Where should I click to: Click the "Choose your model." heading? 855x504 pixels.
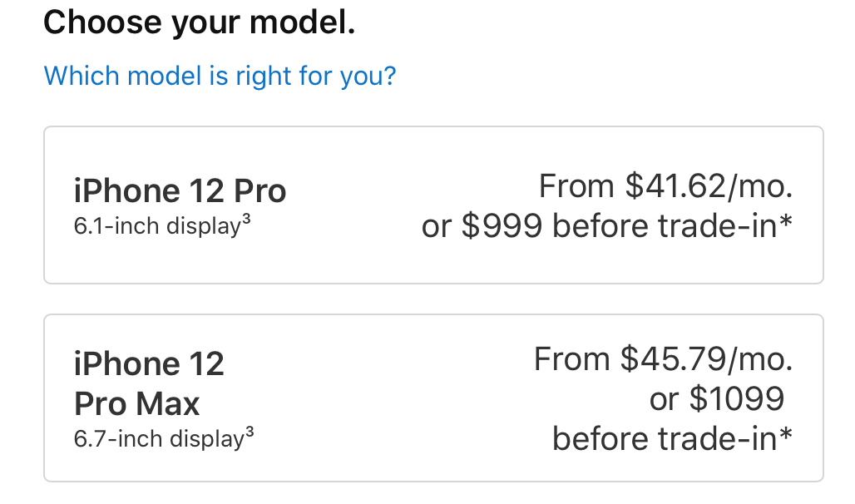(x=199, y=22)
